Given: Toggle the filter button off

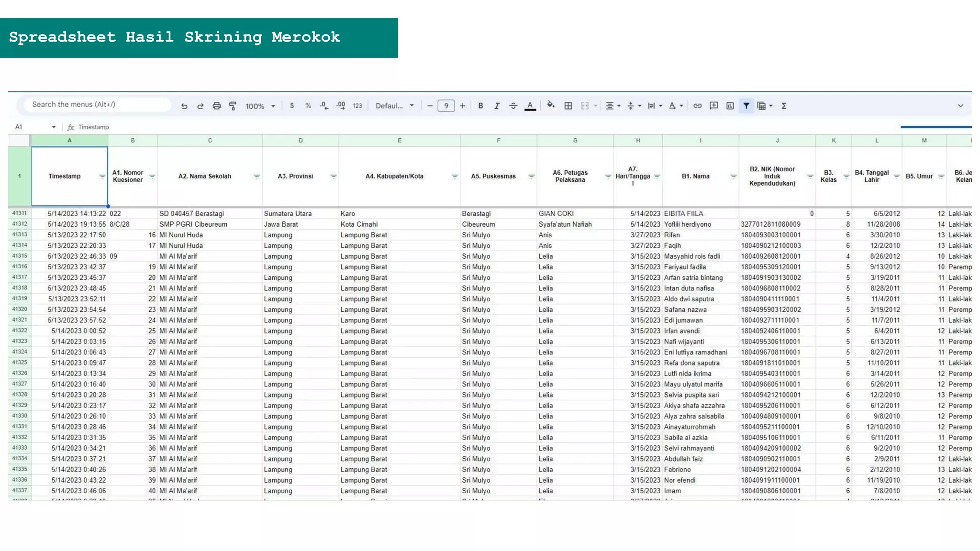Looking at the screenshot, I should (746, 106).
